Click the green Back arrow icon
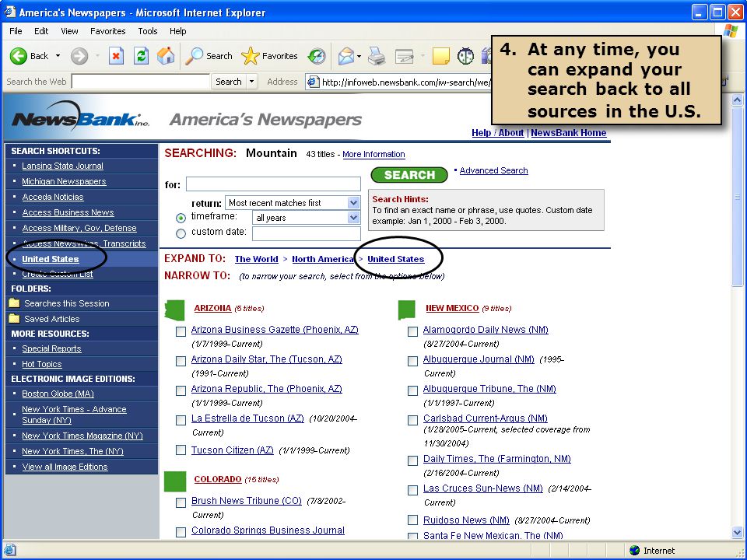Viewport: 747px width, 560px height. pyautogui.click(x=19, y=56)
